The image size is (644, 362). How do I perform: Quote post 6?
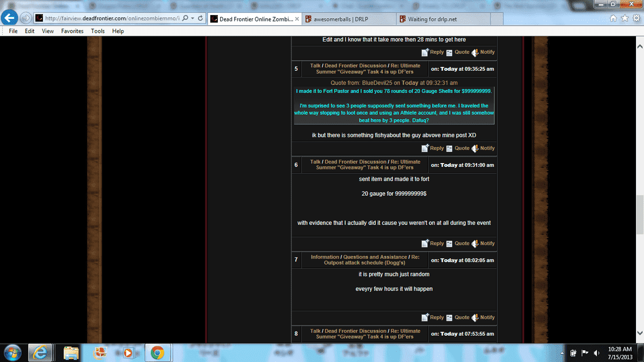[x=458, y=243]
